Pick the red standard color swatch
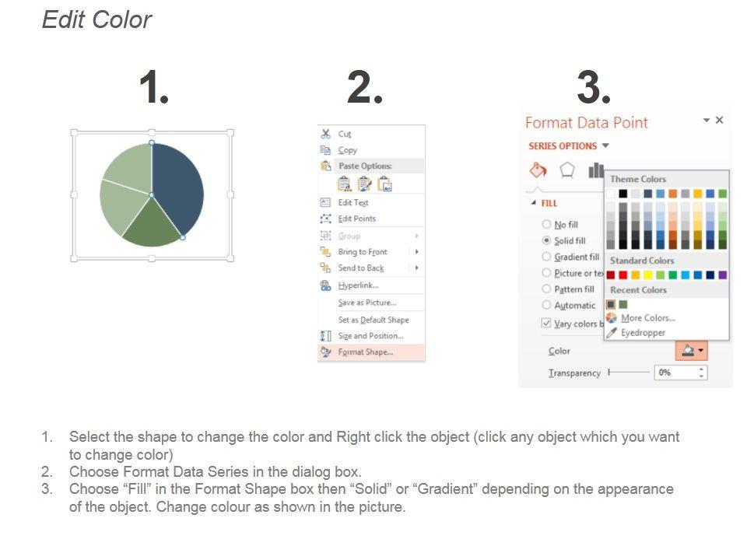This screenshot has width=747, height=560. (622, 275)
